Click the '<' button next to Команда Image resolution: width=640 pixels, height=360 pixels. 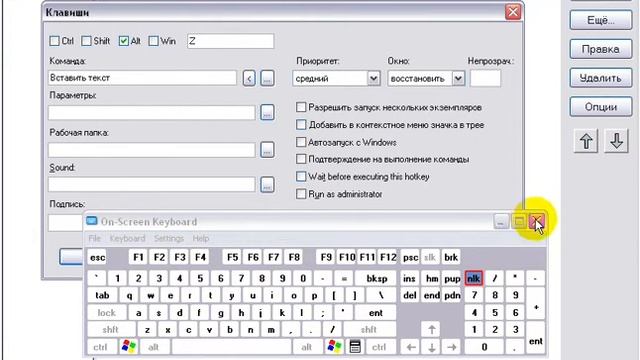249,78
